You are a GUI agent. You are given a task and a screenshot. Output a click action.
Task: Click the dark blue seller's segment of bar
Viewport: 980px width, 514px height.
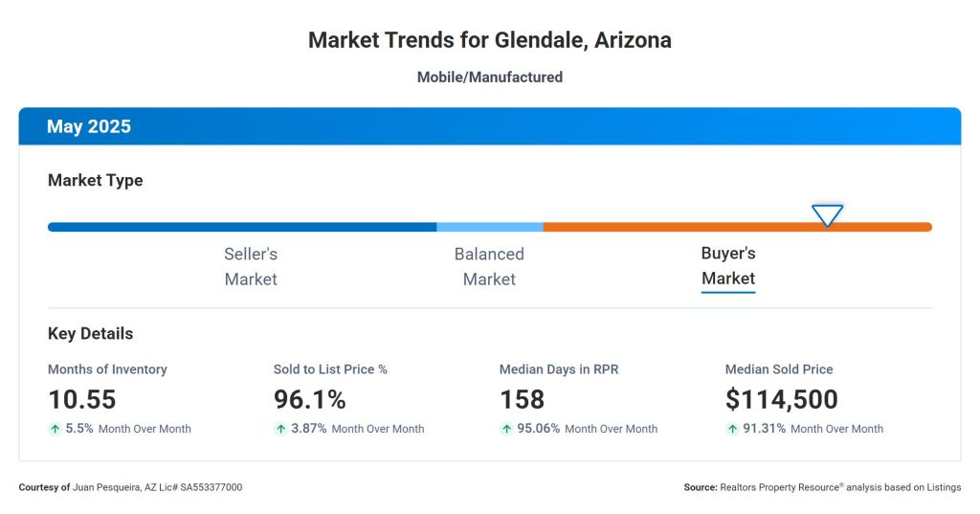coord(242,227)
